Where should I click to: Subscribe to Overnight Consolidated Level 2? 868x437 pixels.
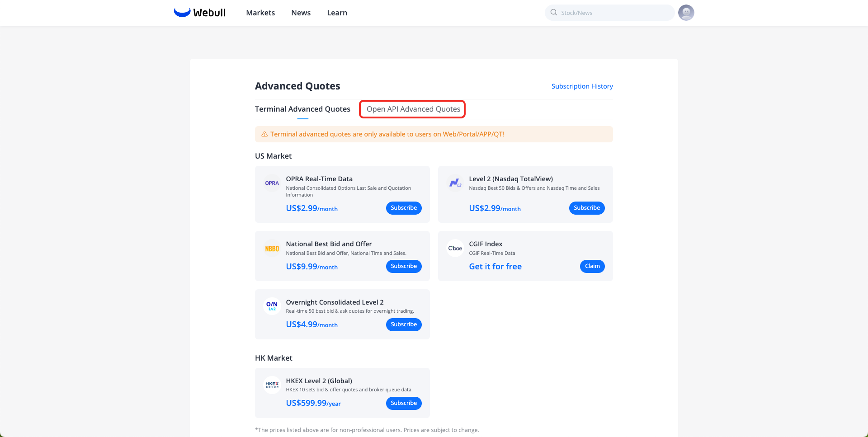(x=404, y=324)
